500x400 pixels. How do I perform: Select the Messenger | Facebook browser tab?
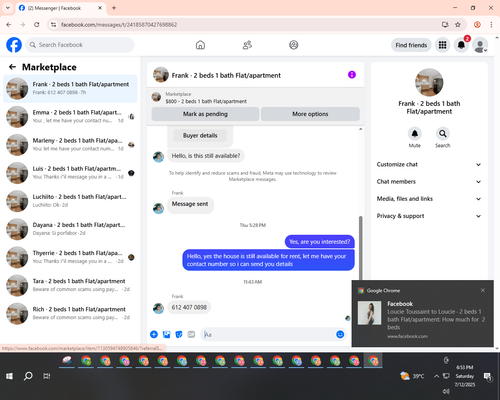point(60,8)
